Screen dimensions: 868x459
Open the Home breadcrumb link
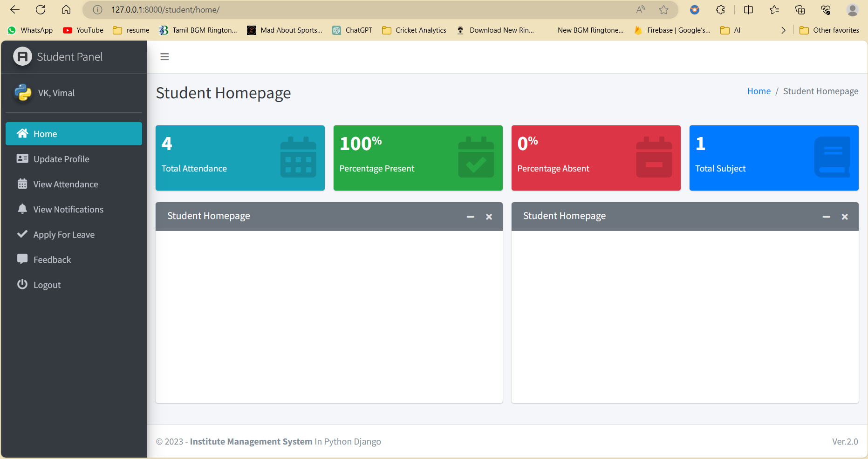click(759, 91)
